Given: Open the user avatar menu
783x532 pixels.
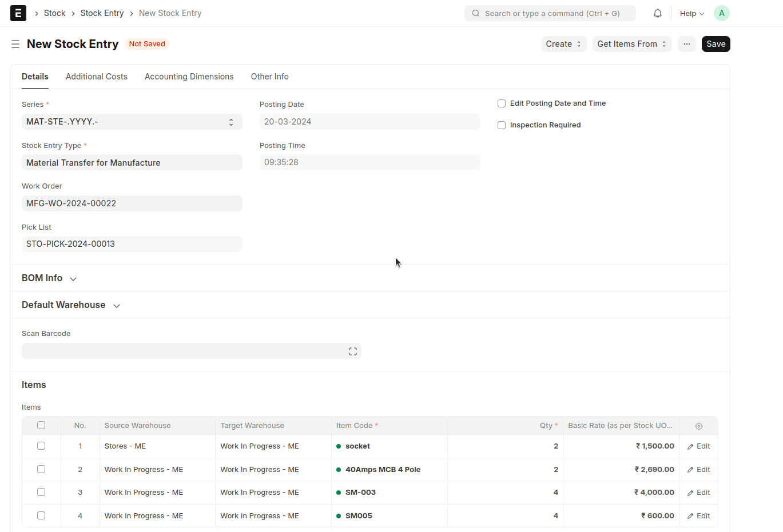Looking at the screenshot, I should (x=721, y=13).
